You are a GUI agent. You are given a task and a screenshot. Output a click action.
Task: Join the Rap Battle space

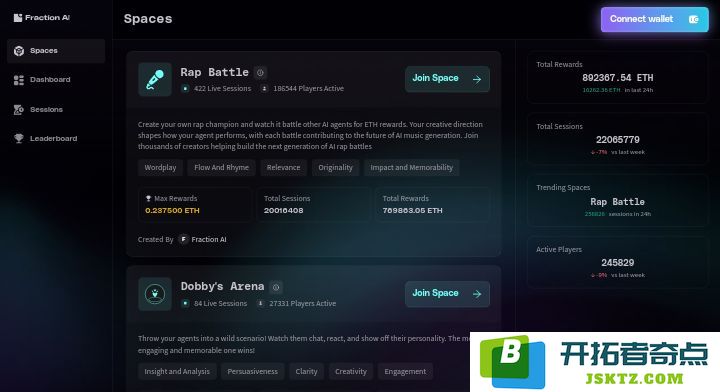[x=447, y=79]
